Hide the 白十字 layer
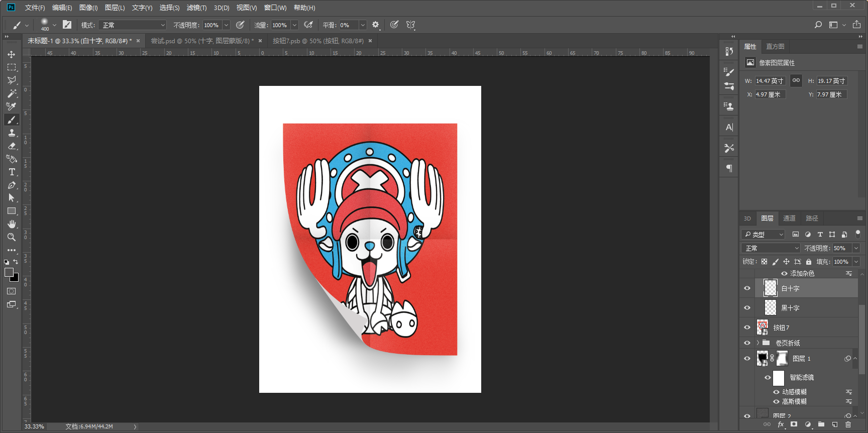This screenshot has height=433, width=868. [747, 288]
